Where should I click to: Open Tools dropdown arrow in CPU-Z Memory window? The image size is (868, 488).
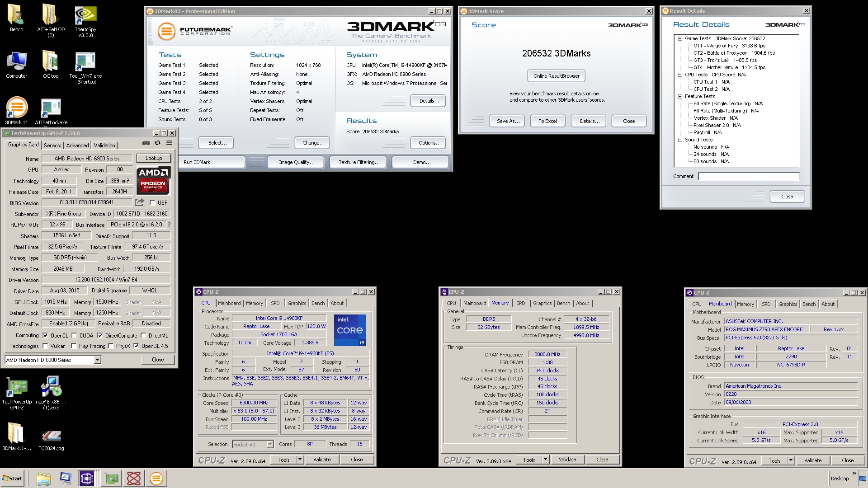[x=545, y=460]
